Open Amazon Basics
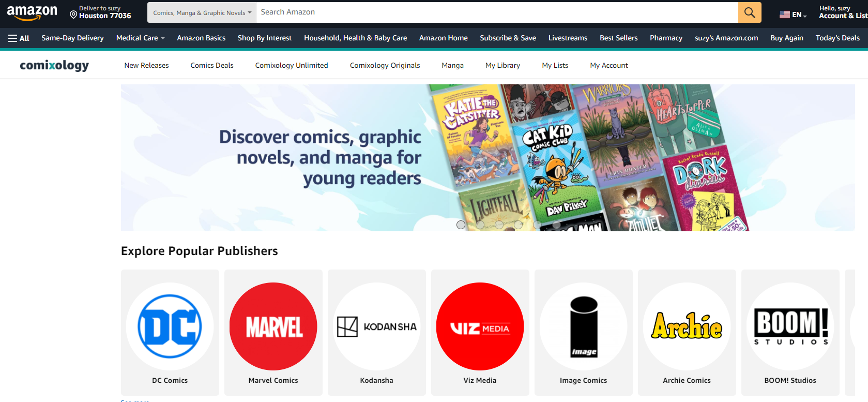The height and width of the screenshot is (402, 868). tap(201, 38)
